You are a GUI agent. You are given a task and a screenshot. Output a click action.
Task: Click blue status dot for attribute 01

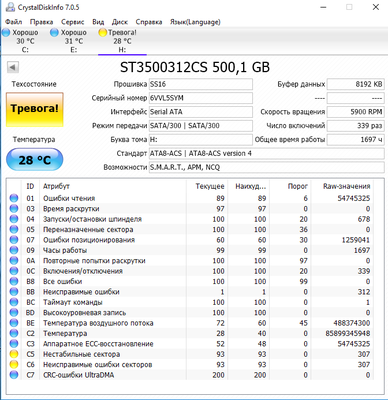point(14,198)
